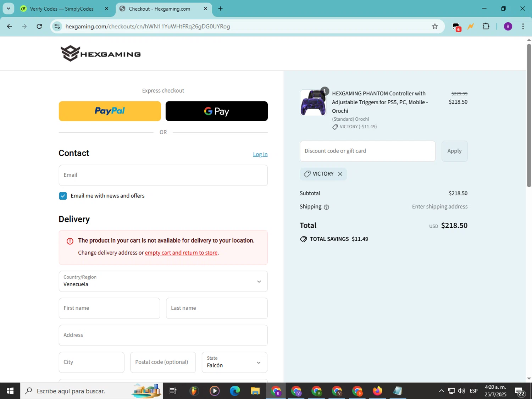Go back to previous page

[x=10, y=26]
